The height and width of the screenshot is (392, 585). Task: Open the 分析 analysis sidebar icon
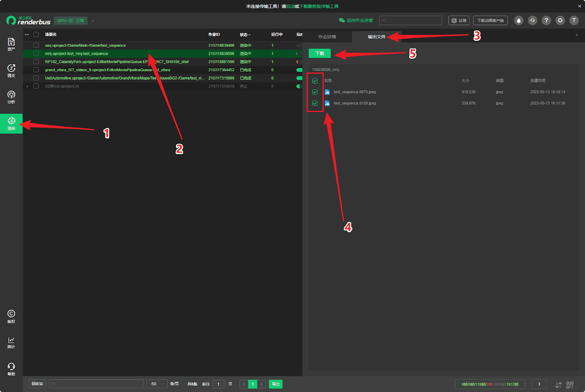[11, 97]
